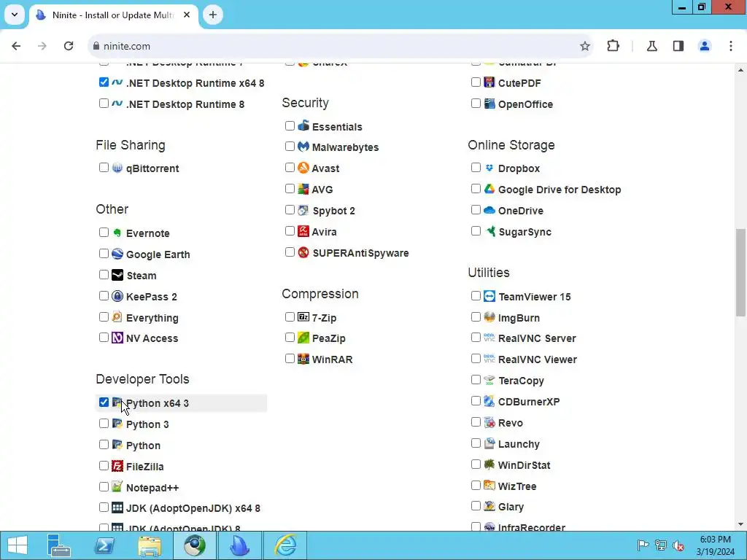747x560 pixels.
Task: Open PowerShell from the taskbar
Action: (x=104, y=545)
